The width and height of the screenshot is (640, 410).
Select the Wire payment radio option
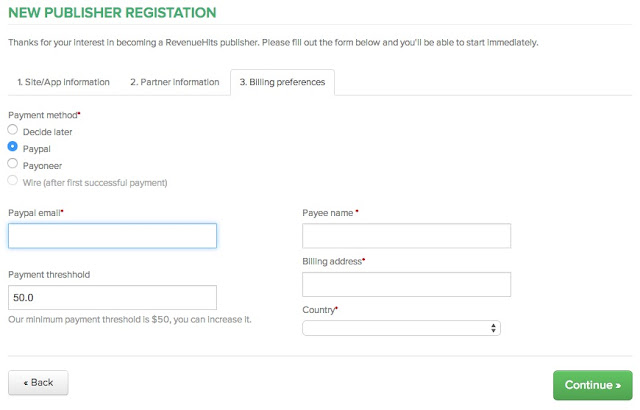pos(13,182)
